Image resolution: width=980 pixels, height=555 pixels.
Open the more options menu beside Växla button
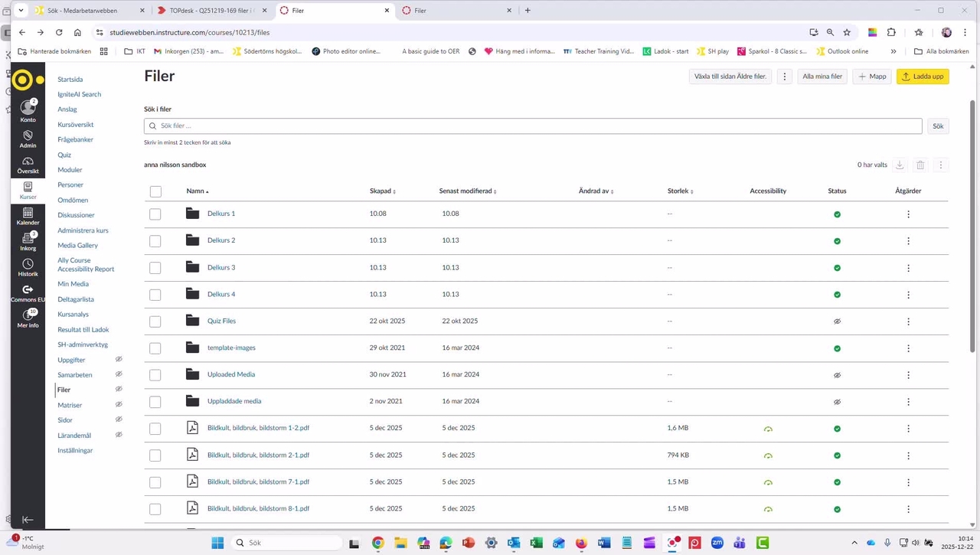tap(784, 77)
